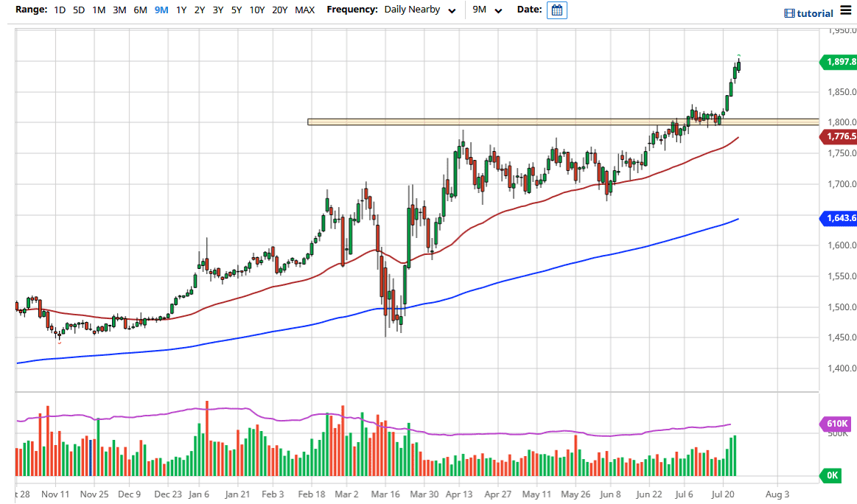857x504 pixels.
Task: Expand the Daily Nearby frequency dropdown
Action: point(420,10)
